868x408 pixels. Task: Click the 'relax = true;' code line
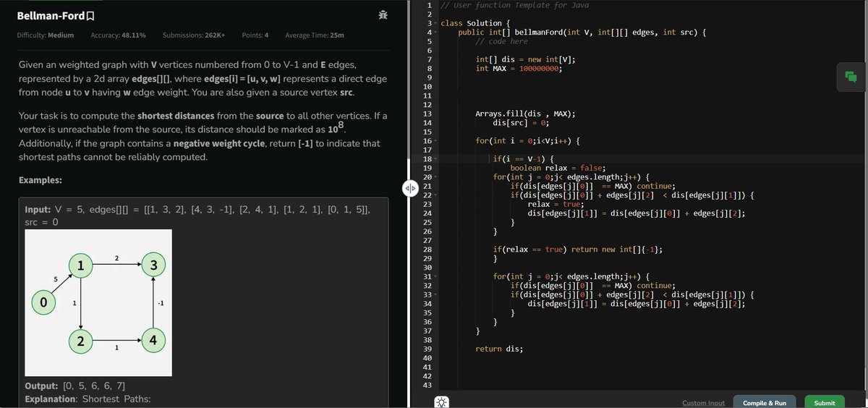557,204
